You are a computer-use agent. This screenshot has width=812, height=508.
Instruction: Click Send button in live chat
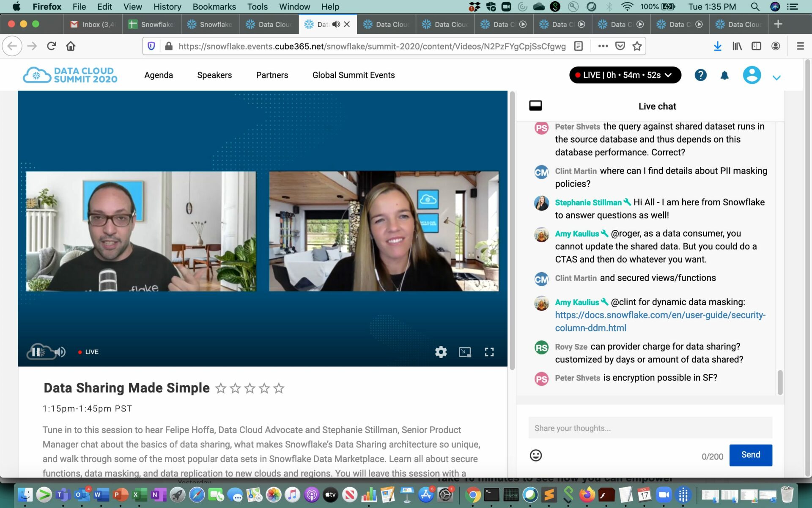click(x=750, y=455)
